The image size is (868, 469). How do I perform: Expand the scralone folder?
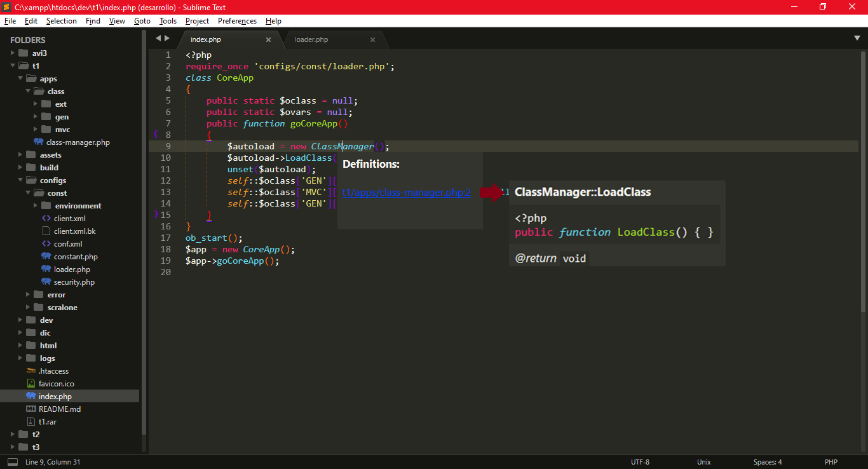click(x=28, y=307)
